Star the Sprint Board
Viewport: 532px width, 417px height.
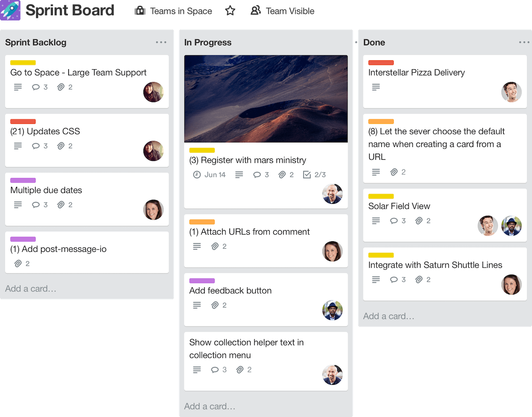230,11
